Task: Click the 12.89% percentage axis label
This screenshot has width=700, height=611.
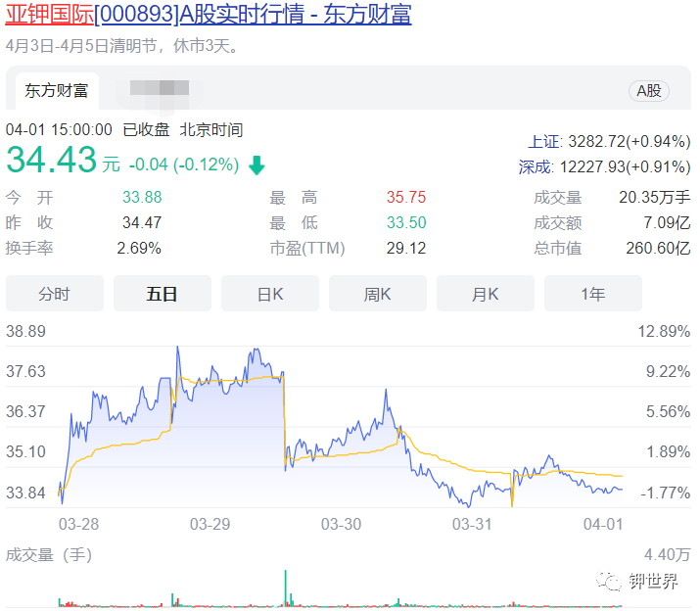Action: pos(664,331)
